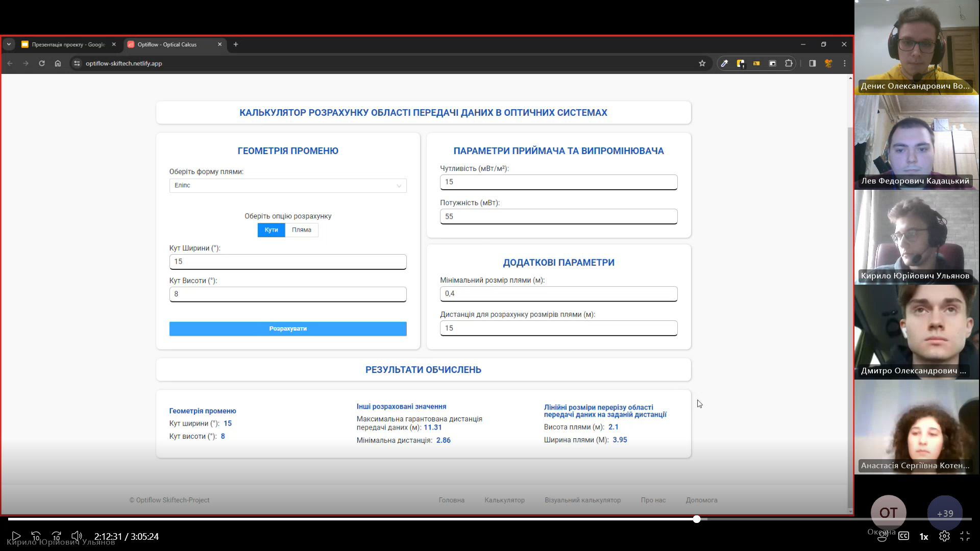980x551 pixels.
Task: Mute the video volume
Action: click(x=77, y=536)
